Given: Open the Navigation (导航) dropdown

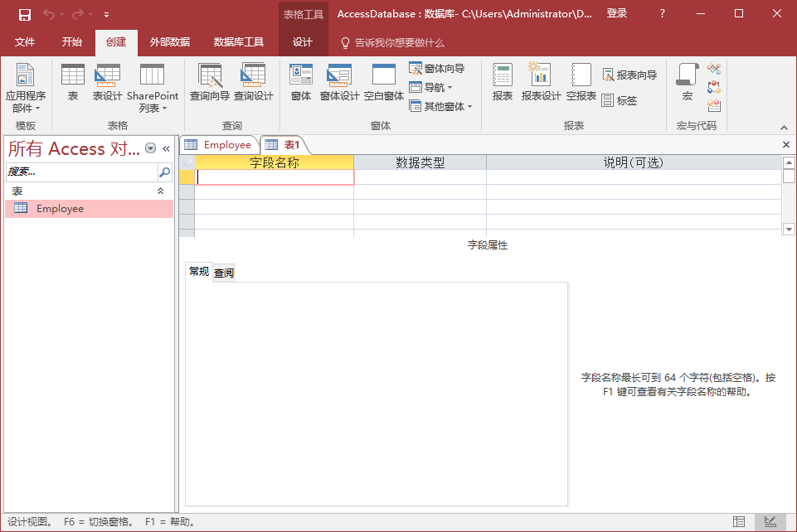Looking at the screenshot, I should tap(438, 87).
